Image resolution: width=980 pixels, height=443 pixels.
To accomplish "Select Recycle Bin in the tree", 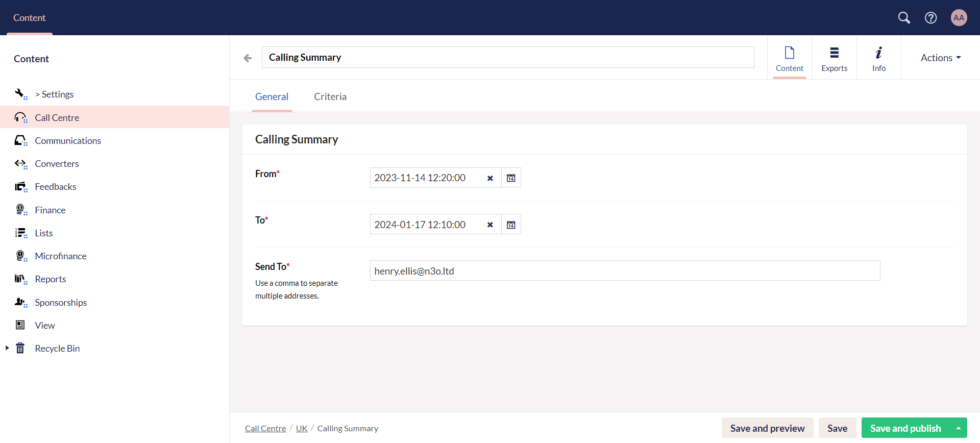I will tap(57, 348).
